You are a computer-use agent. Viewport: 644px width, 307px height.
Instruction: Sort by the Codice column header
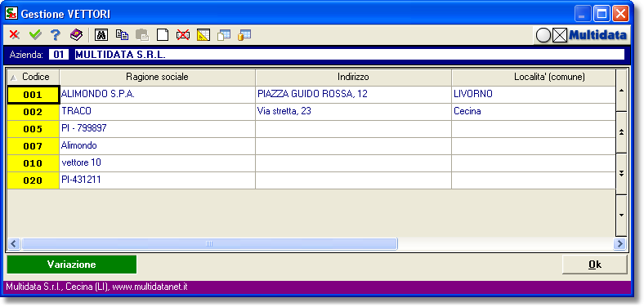point(34,78)
